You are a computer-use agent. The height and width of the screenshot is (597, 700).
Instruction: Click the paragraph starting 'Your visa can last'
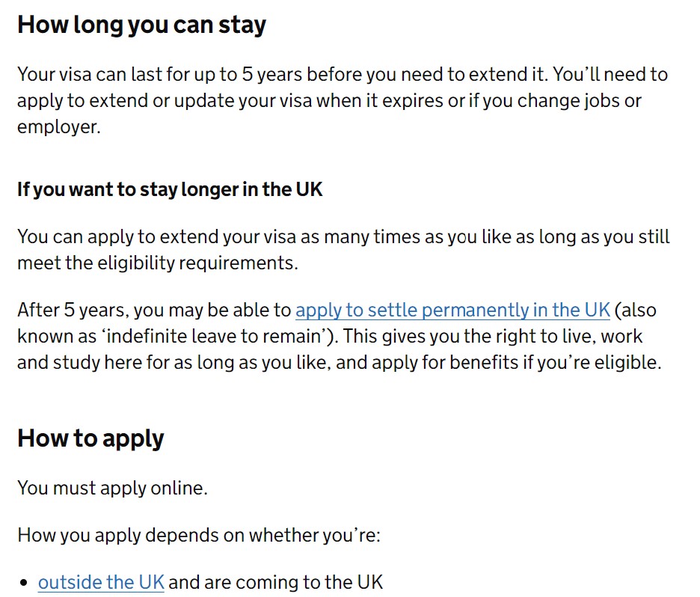[343, 100]
